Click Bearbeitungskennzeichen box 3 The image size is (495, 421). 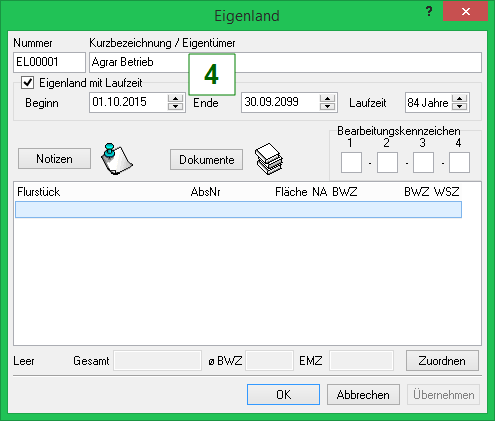point(423,163)
